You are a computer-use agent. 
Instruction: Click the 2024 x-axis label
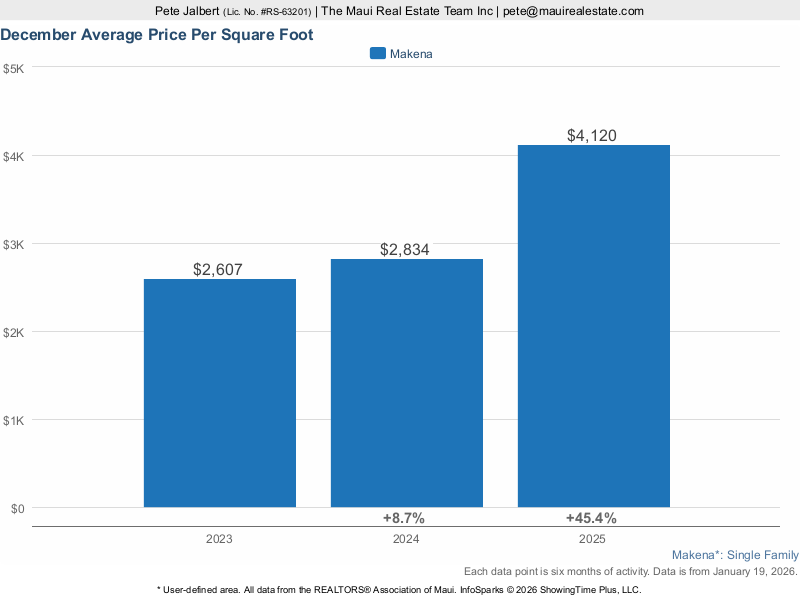click(x=406, y=539)
